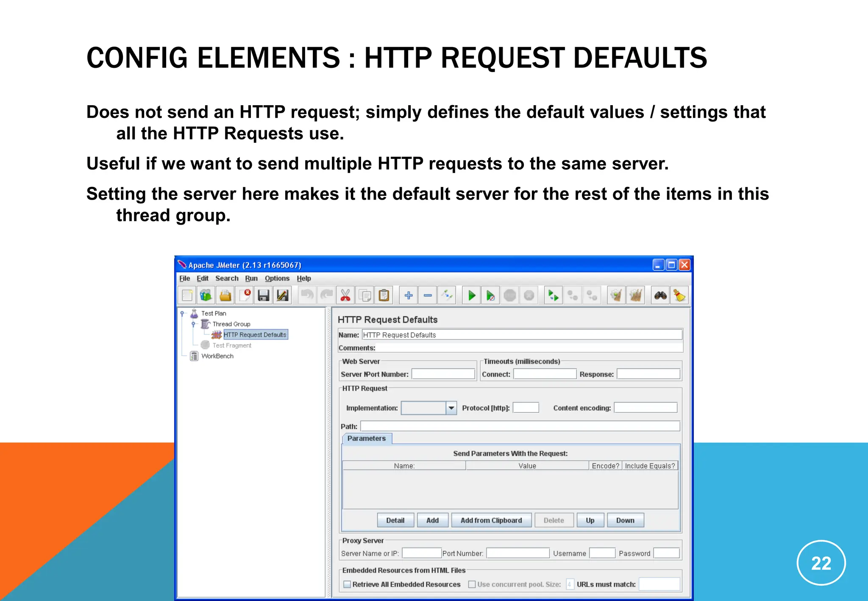The image size is (868, 601).
Task: Select the Parameters tab
Action: pyautogui.click(x=367, y=438)
